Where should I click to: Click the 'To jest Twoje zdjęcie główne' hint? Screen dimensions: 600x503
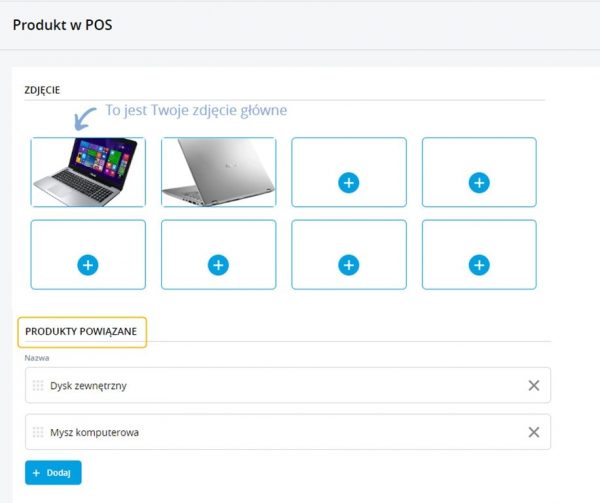(x=196, y=111)
